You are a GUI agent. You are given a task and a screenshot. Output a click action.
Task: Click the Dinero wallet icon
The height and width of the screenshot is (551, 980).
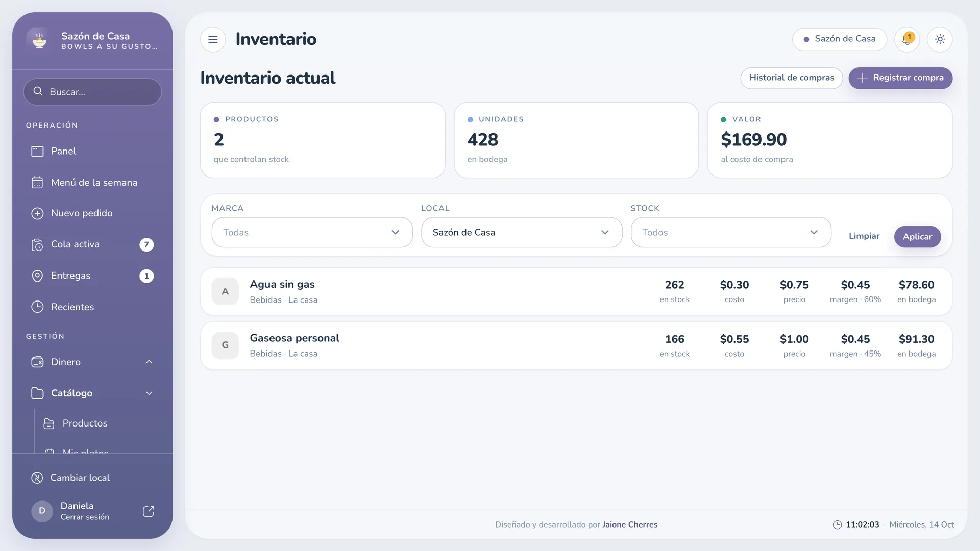coord(37,362)
